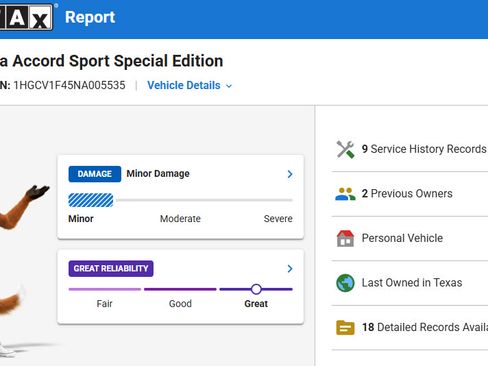Click the VIN number 1HGCV1F45NA005535
The width and height of the screenshot is (488, 366).
click(69, 85)
